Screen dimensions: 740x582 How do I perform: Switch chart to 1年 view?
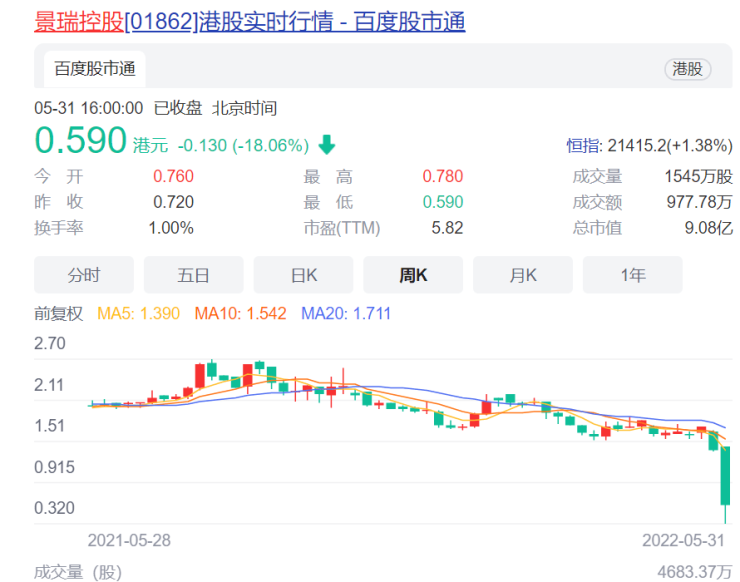click(632, 275)
